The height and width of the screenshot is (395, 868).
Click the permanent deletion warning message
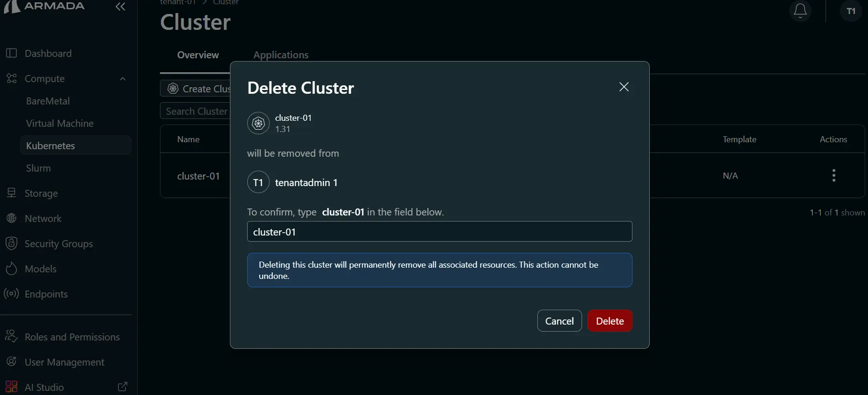coord(439,270)
